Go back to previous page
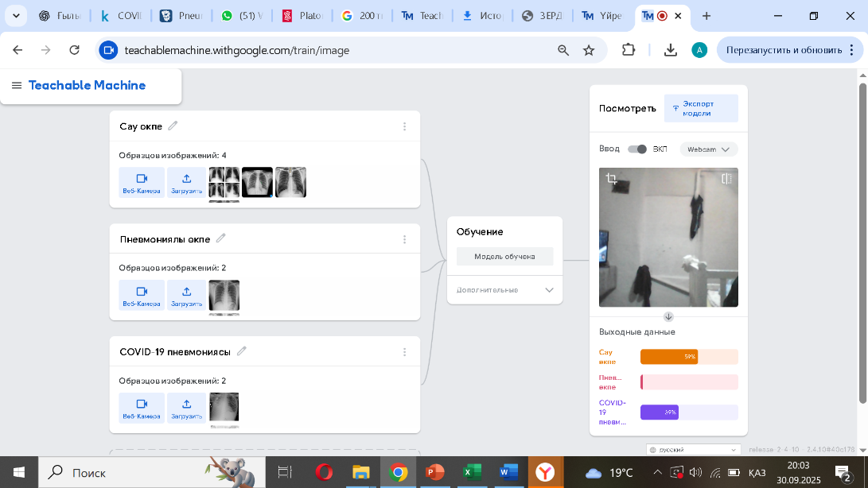Screen dimensions: 868x488 (18, 50)
